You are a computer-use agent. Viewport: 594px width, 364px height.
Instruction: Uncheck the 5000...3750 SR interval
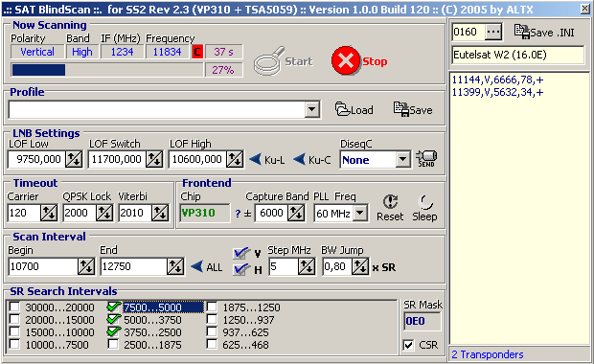(x=113, y=319)
